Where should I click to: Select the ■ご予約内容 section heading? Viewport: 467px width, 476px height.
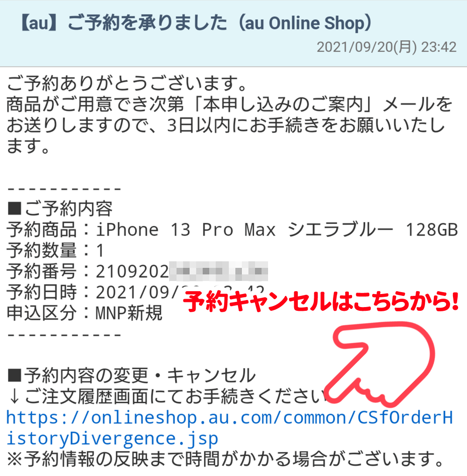pyautogui.click(x=60, y=209)
